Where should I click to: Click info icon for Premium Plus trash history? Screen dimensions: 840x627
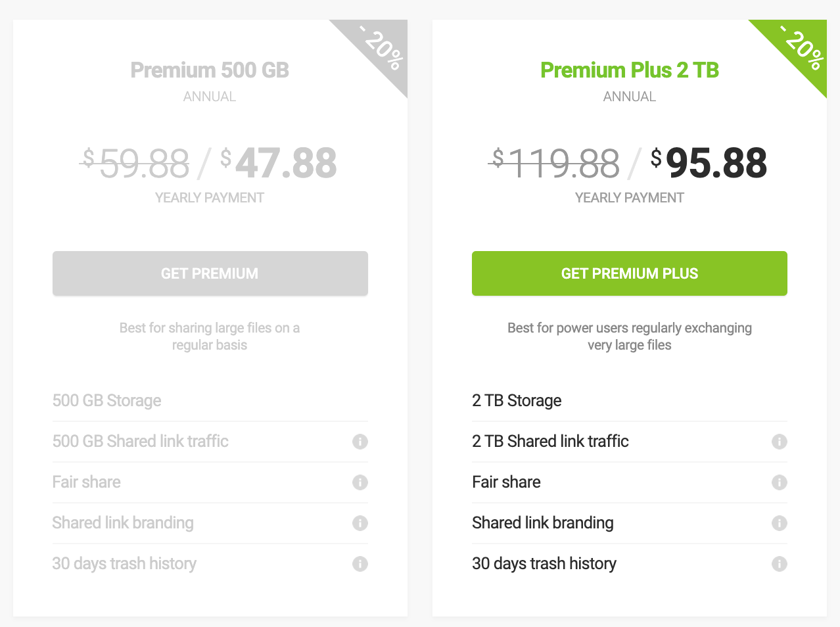(x=779, y=564)
